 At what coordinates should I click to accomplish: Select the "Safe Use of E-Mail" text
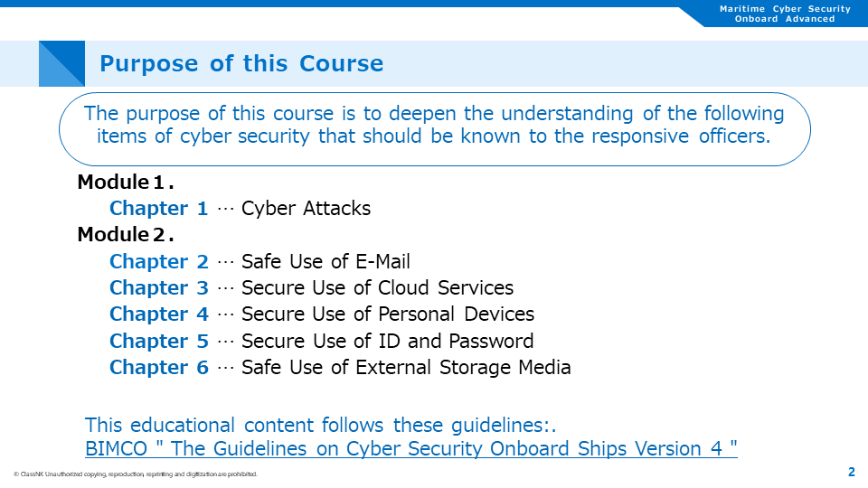pyautogui.click(x=325, y=262)
